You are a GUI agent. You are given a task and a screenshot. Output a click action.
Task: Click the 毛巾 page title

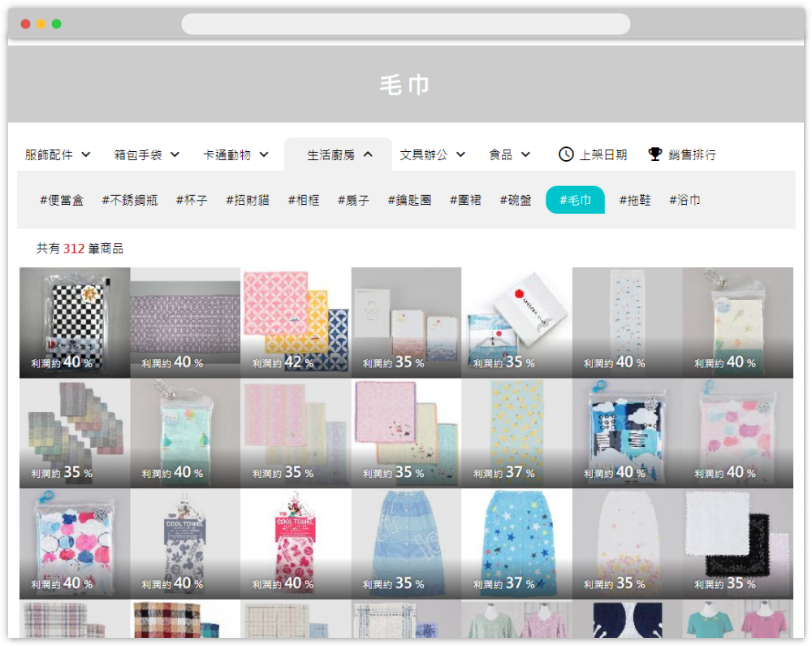coord(405,85)
